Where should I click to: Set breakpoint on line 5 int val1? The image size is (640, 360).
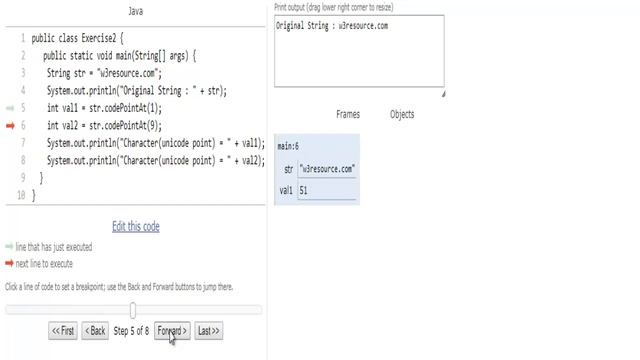[104, 108]
